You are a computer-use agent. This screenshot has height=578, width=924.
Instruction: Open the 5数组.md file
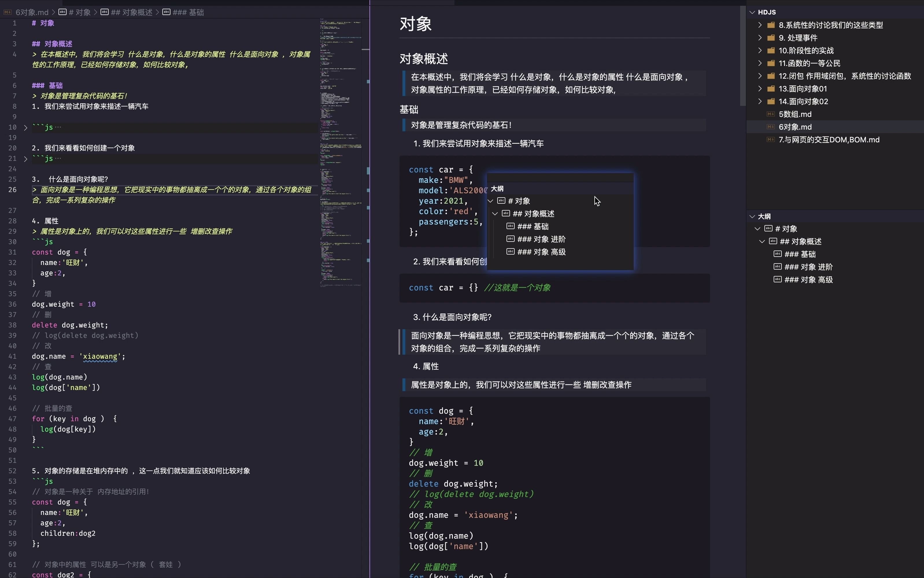point(795,114)
